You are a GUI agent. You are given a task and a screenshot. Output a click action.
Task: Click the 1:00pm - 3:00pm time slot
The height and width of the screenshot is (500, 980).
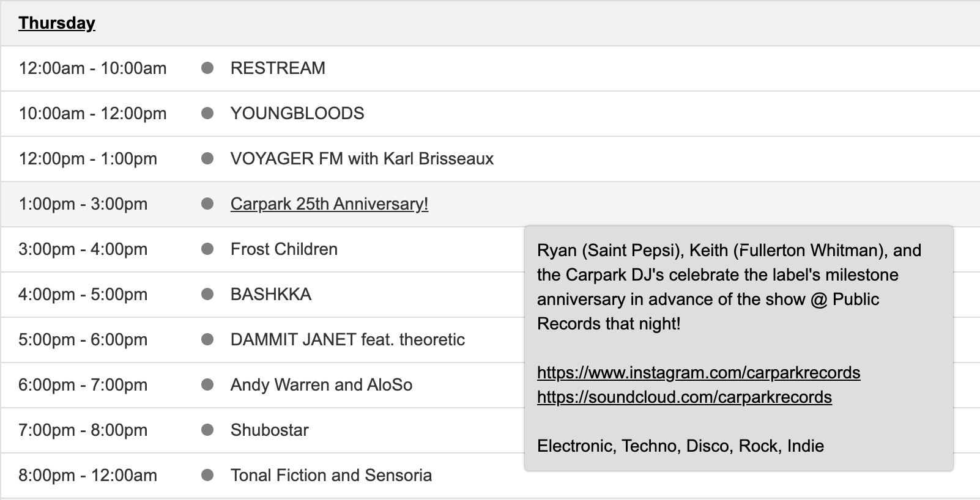(x=83, y=204)
